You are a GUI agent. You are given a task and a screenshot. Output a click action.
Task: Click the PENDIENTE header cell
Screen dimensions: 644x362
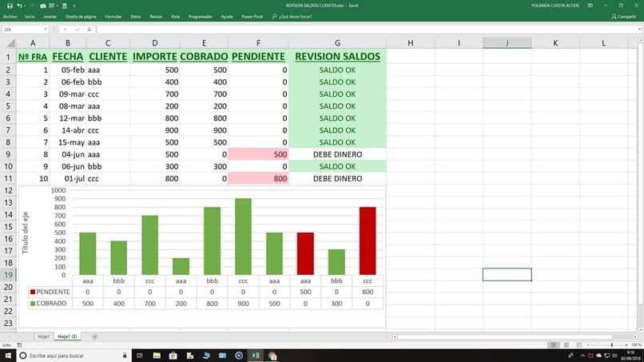pyautogui.click(x=258, y=57)
